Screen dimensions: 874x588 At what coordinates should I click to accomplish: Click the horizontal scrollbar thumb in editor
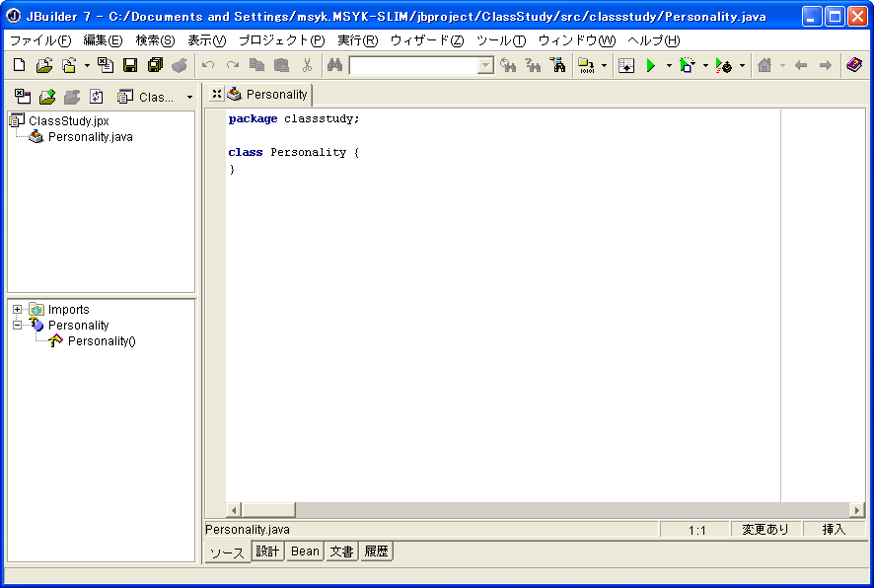(x=268, y=510)
